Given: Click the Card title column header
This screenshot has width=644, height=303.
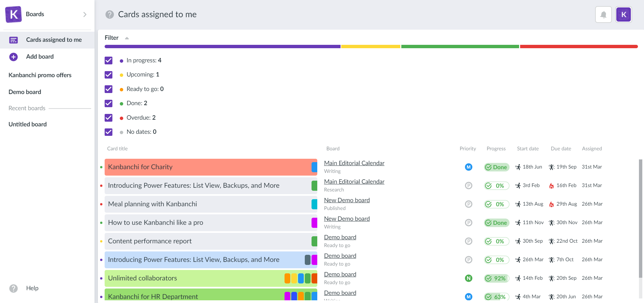Looking at the screenshot, I should (117, 149).
